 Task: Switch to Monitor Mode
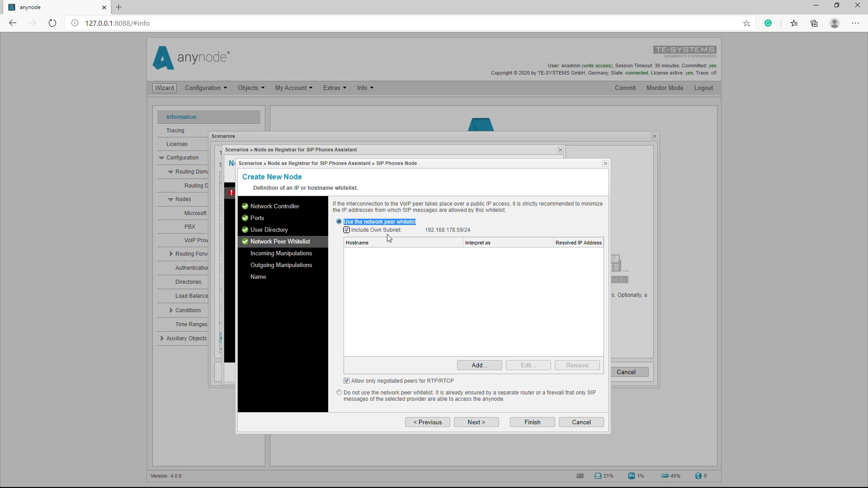665,88
